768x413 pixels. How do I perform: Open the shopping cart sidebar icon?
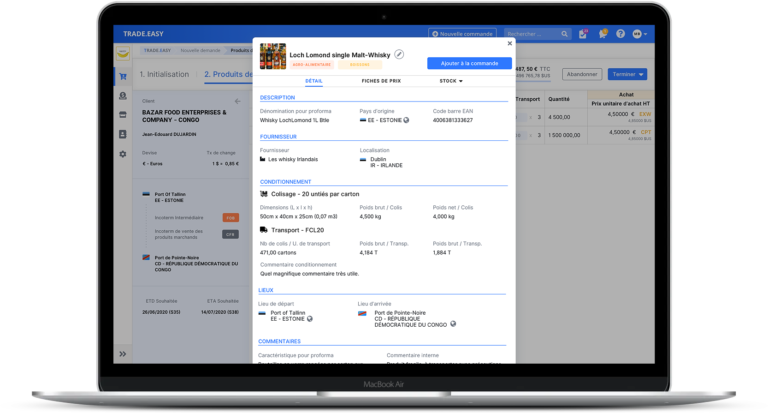coord(122,76)
